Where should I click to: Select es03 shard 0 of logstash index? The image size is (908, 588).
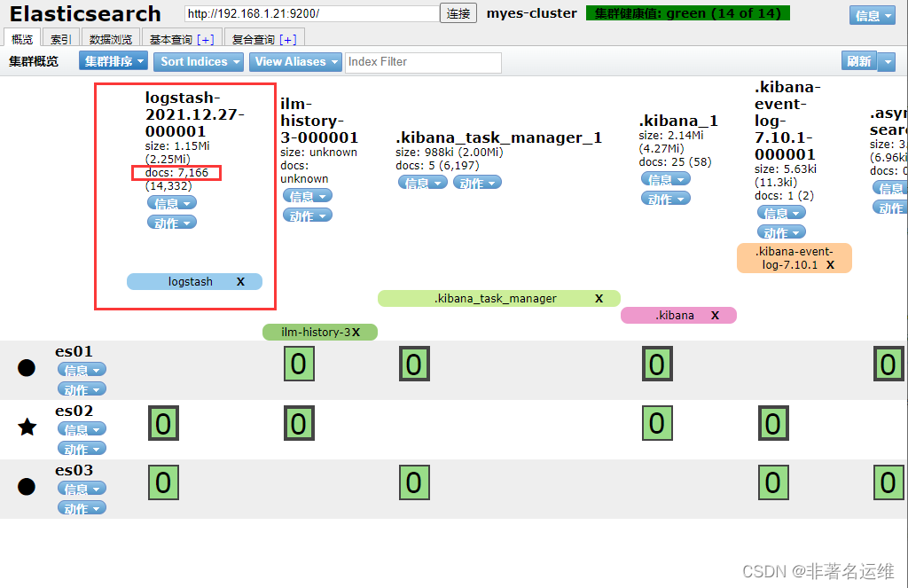tap(163, 482)
